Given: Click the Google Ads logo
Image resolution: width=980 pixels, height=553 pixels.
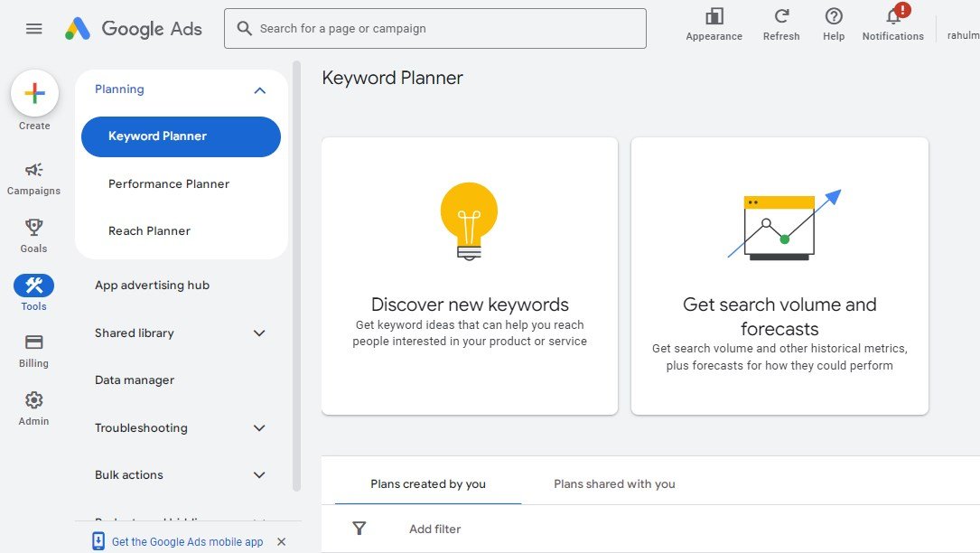Looking at the screenshot, I should 134,29.
